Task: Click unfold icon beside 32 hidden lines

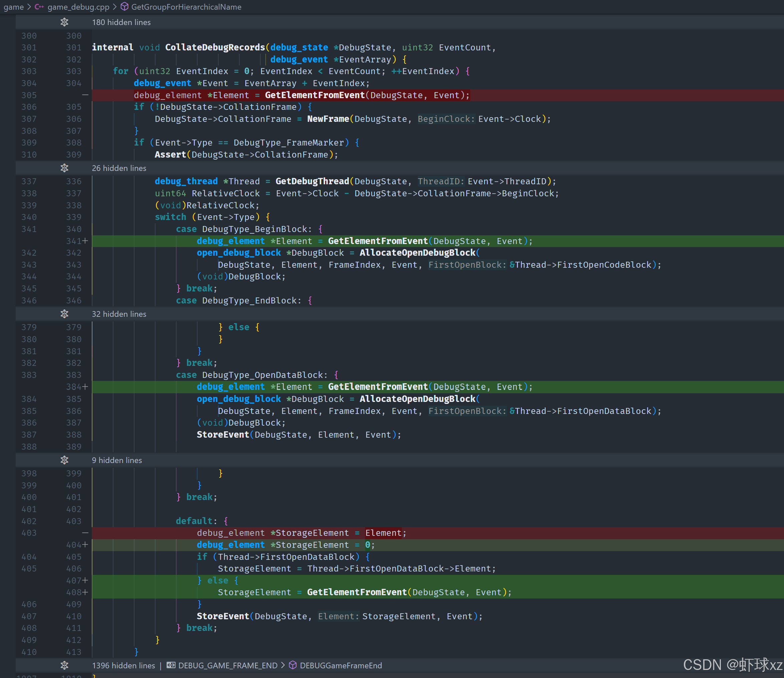Action: pos(64,314)
